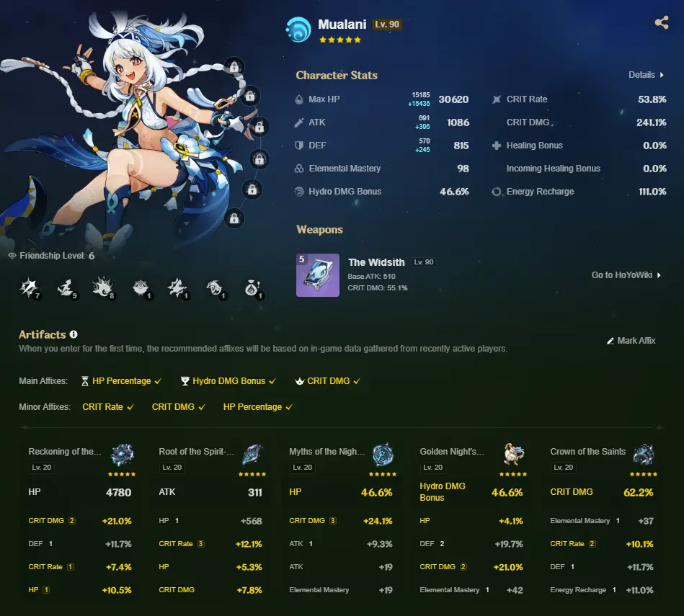The height and width of the screenshot is (616, 684).
Task: Click the Character Stats heading
Action: coord(337,75)
